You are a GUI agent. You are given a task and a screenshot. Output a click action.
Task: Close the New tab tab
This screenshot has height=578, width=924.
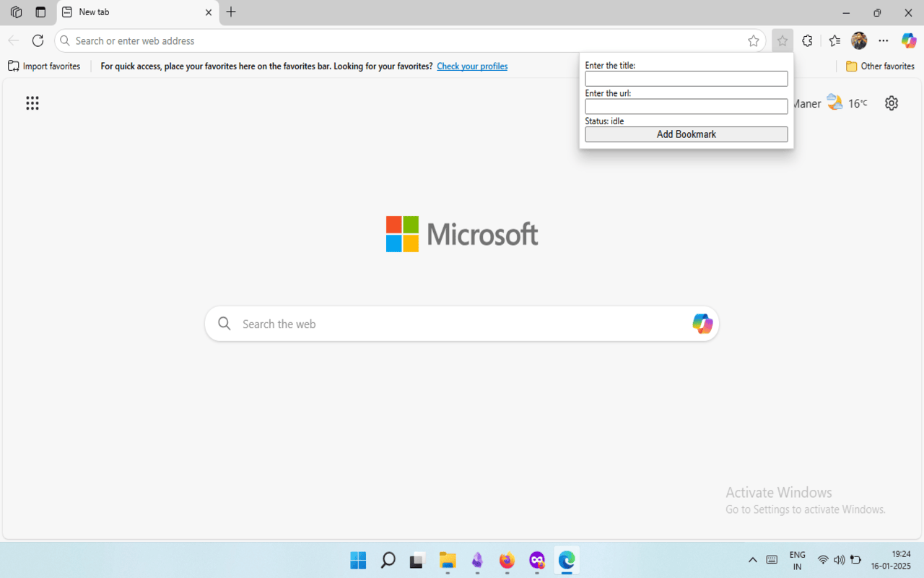(209, 12)
